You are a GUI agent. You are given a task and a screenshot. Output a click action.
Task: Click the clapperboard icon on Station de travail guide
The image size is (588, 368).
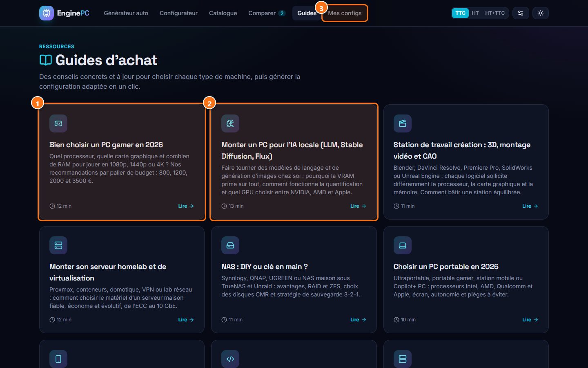pyautogui.click(x=403, y=123)
